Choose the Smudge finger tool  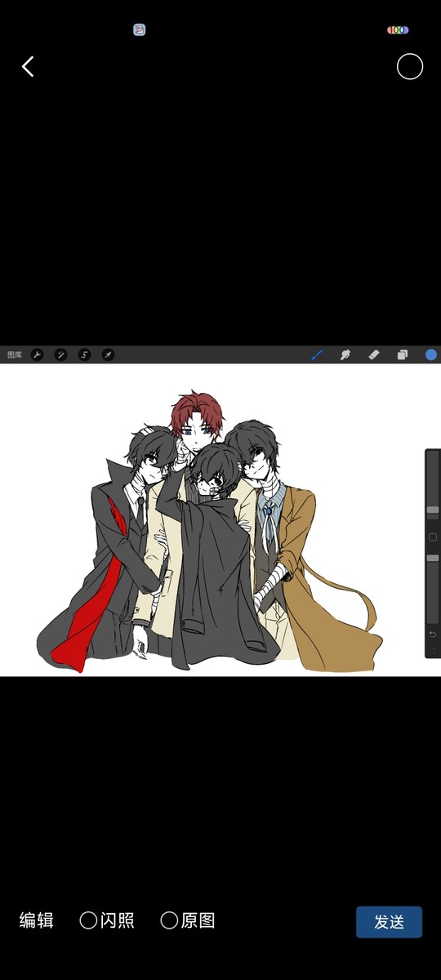pos(345,354)
